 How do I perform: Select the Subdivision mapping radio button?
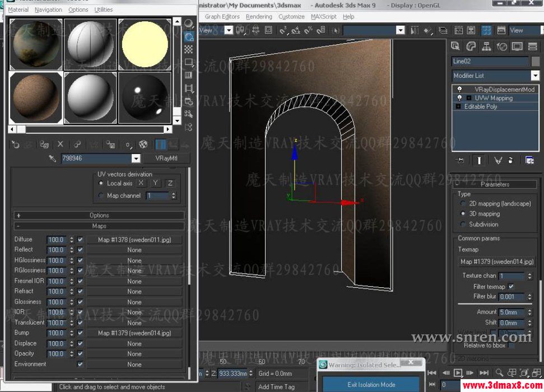(x=463, y=224)
